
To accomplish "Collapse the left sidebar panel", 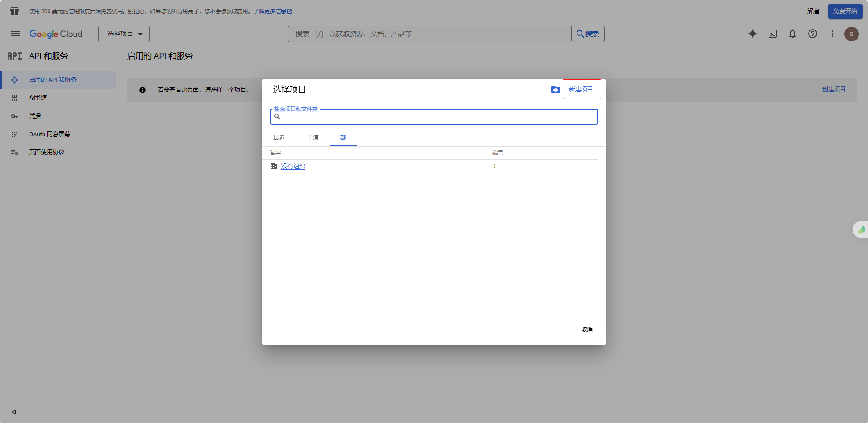I will [14, 412].
